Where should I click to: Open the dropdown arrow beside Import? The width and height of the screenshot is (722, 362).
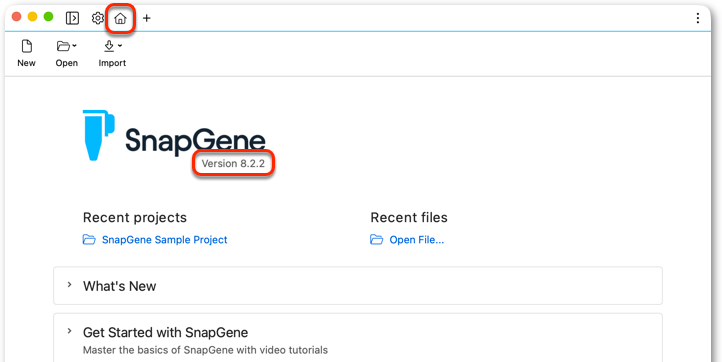tap(120, 46)
